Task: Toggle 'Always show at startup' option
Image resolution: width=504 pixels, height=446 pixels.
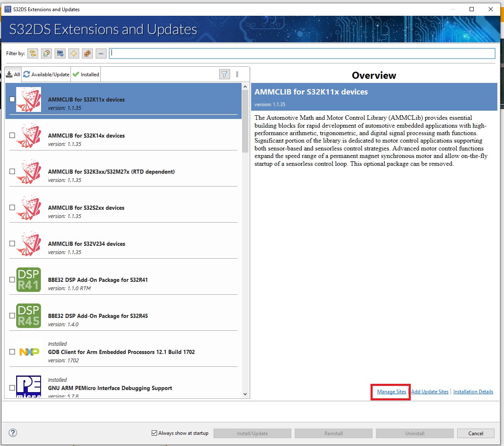Action: (154, 433)
